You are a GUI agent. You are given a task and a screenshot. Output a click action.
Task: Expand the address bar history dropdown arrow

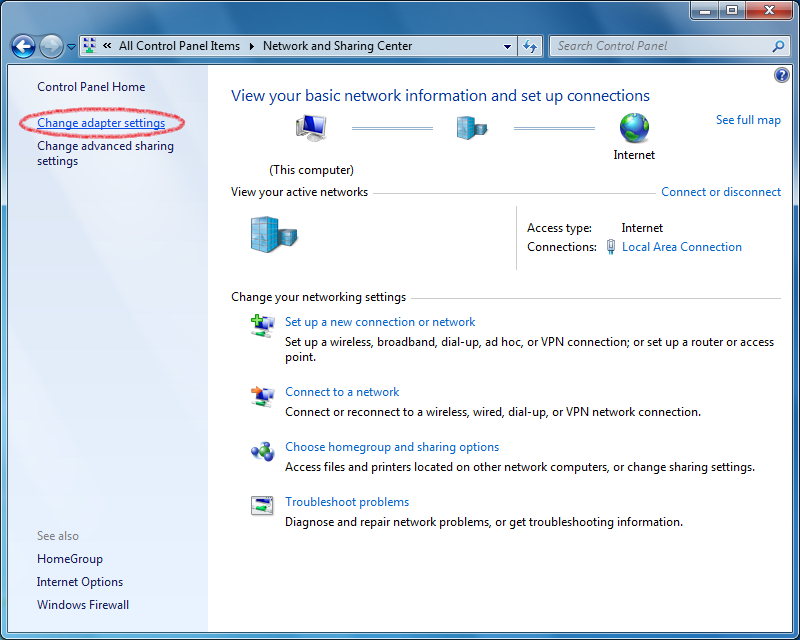pos(508,46)
